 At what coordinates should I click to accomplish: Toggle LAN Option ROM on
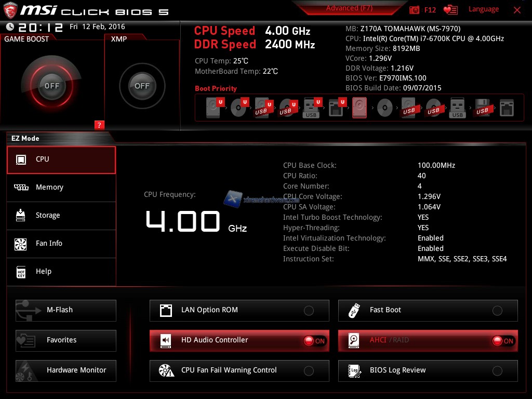pos(309,311)
